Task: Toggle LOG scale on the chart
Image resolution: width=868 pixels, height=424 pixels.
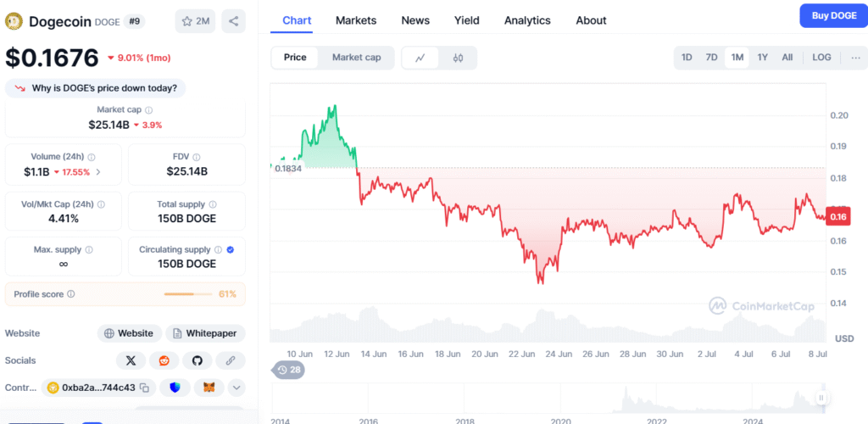Action: (821, 58)
